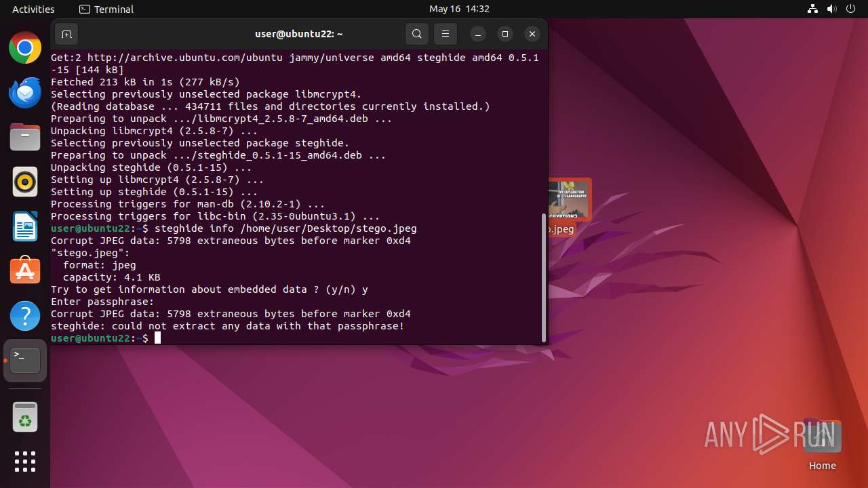Click the 'Fetched 213 kB in 1s' line
This screenshot has width=868, height=488.
145,82
